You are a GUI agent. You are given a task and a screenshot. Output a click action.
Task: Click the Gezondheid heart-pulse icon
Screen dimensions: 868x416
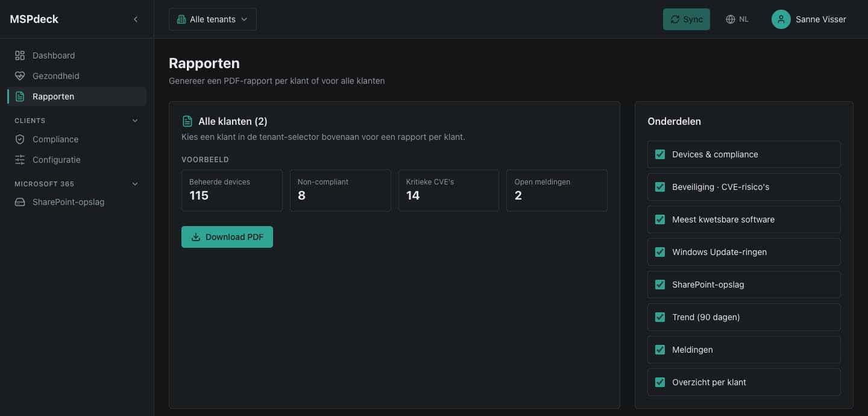[20, 76]
